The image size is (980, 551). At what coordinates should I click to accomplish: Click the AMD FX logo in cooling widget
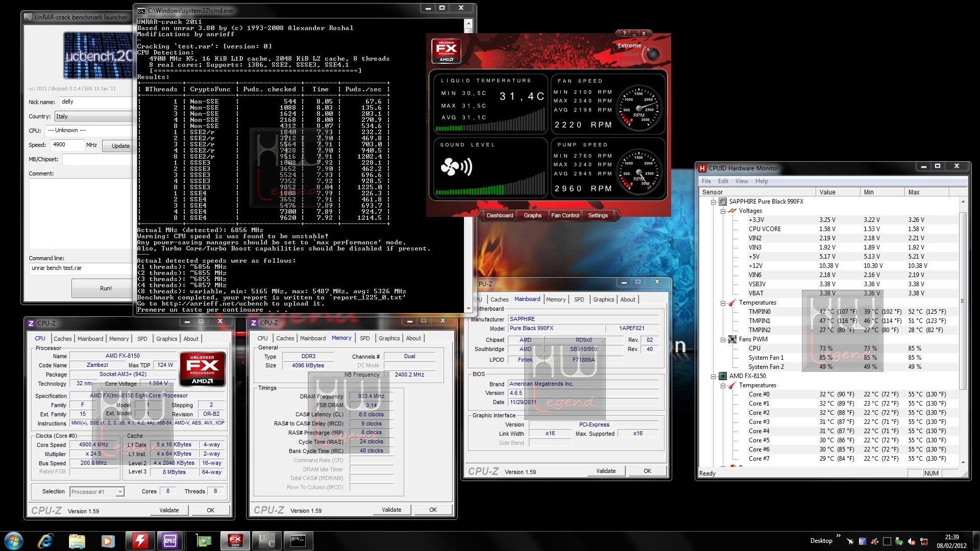[446, 51]
